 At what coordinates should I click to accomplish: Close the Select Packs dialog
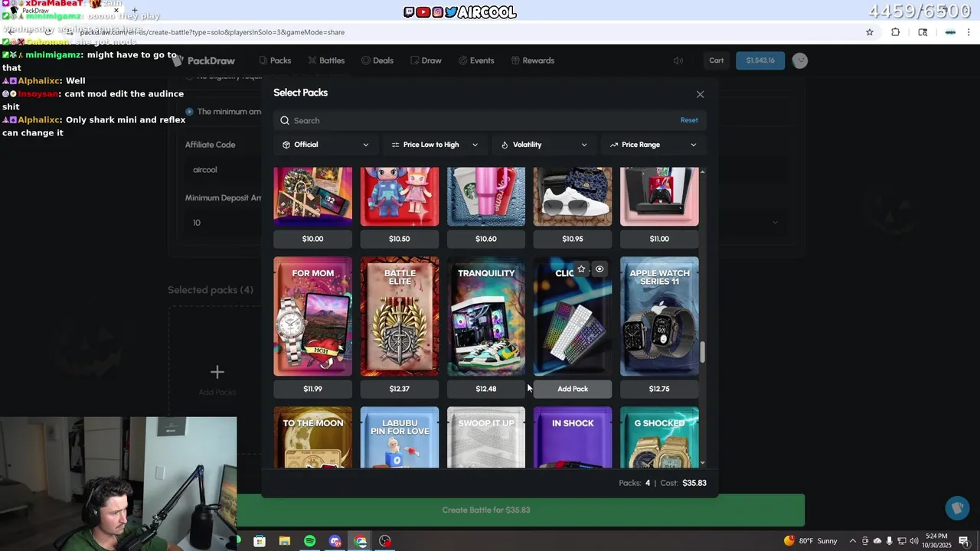coord(700,94)
